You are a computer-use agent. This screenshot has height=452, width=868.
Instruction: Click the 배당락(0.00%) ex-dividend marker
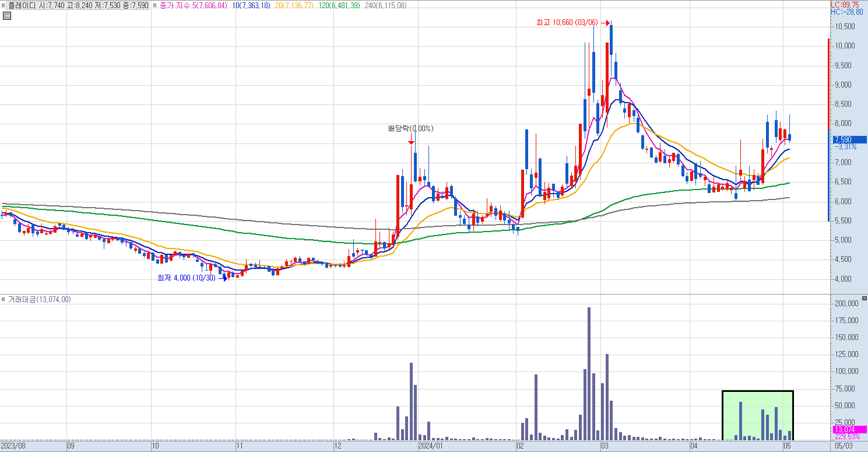click(411, 128)
